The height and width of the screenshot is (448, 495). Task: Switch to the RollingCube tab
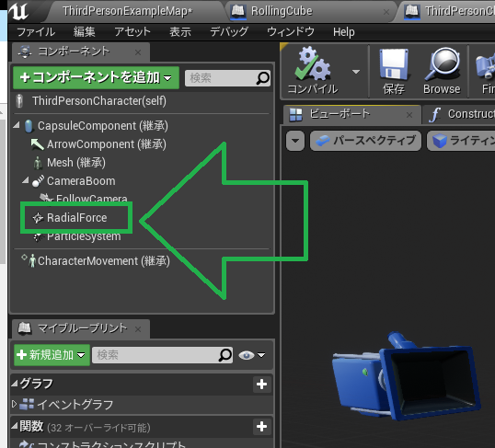tap(282, 11)
